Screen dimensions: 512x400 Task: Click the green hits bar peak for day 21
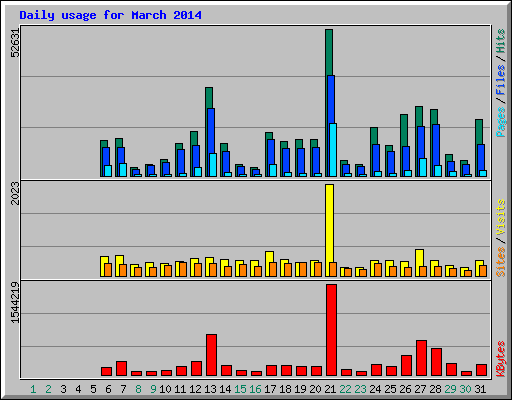[329, 52]
